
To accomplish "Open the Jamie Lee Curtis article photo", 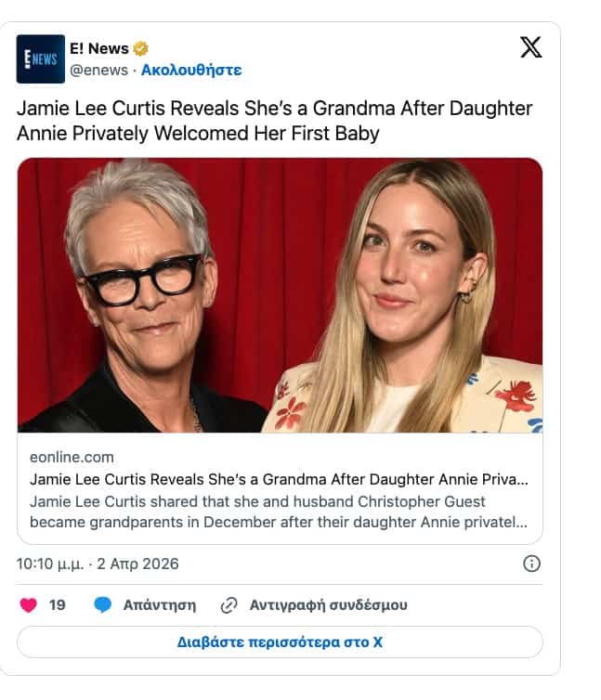I will (280, 295).
